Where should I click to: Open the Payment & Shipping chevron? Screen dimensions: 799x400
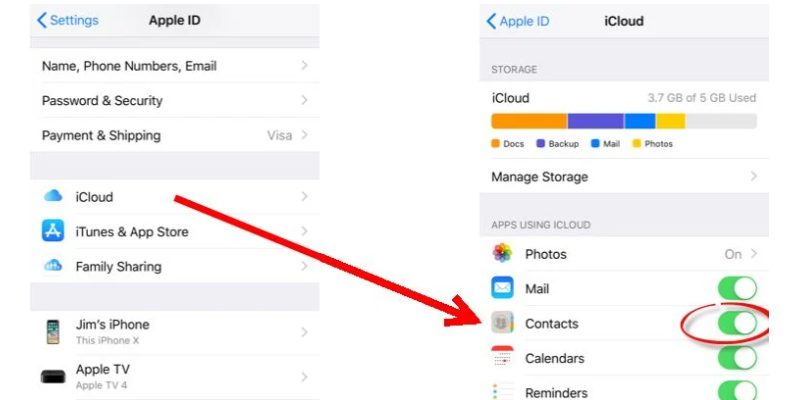coord(304,135)
